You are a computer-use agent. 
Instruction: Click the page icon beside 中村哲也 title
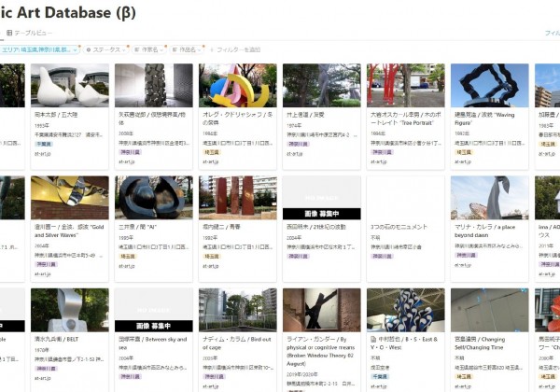point(373,339)
